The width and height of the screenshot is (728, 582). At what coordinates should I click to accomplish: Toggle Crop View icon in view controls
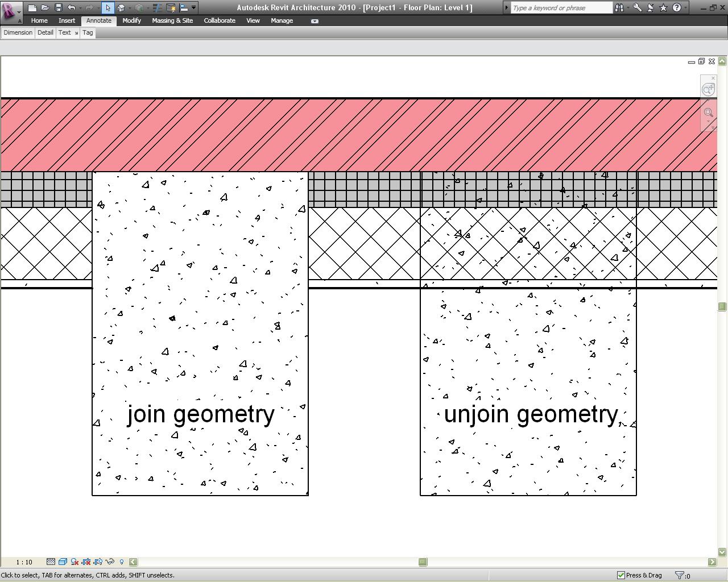point(86,562)
